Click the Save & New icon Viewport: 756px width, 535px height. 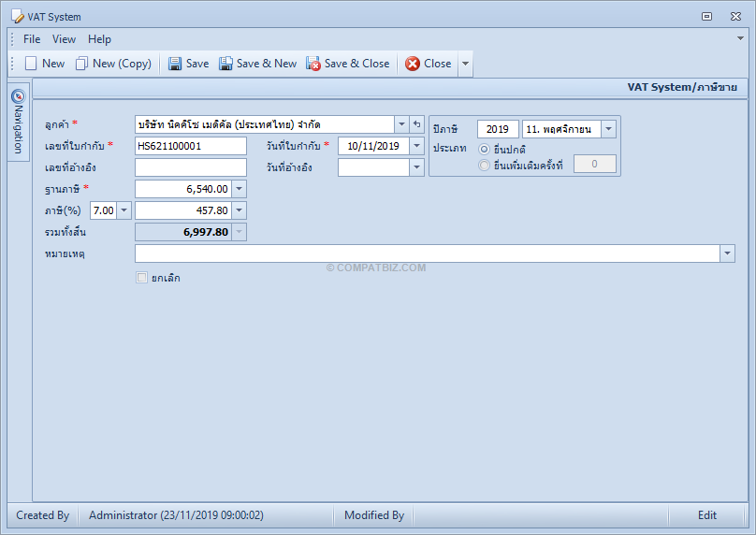225,64
